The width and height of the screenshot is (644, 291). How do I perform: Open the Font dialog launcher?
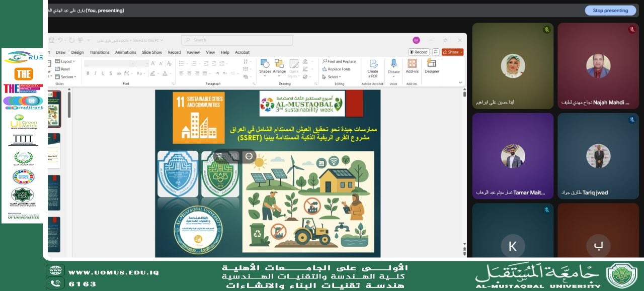173,83
